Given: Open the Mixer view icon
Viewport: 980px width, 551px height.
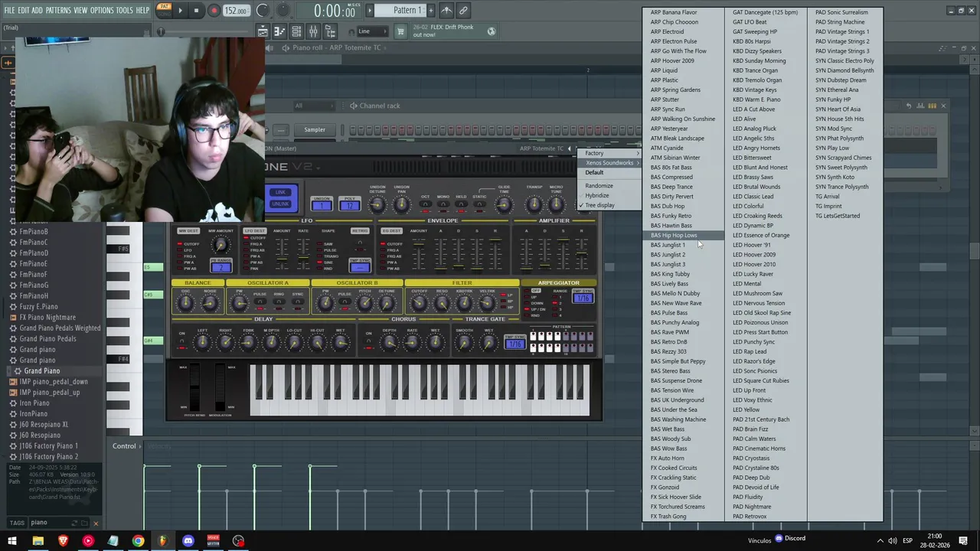Looking at the screenshot, I should (313, 31).
